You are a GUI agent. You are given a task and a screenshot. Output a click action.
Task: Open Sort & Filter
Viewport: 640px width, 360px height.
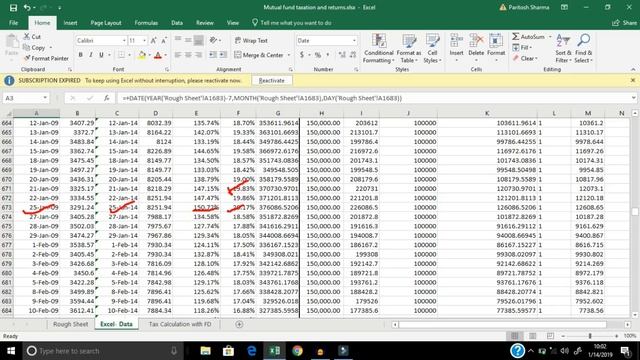(563, 48)
